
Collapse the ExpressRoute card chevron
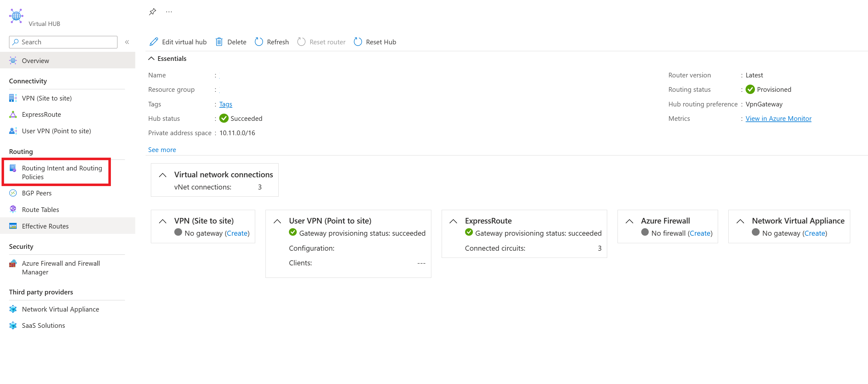tap(453, 221)
